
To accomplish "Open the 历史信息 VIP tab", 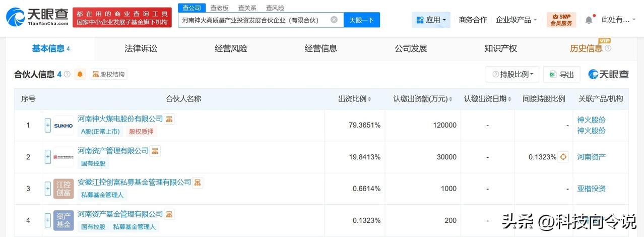I will [x=586, y=48].
